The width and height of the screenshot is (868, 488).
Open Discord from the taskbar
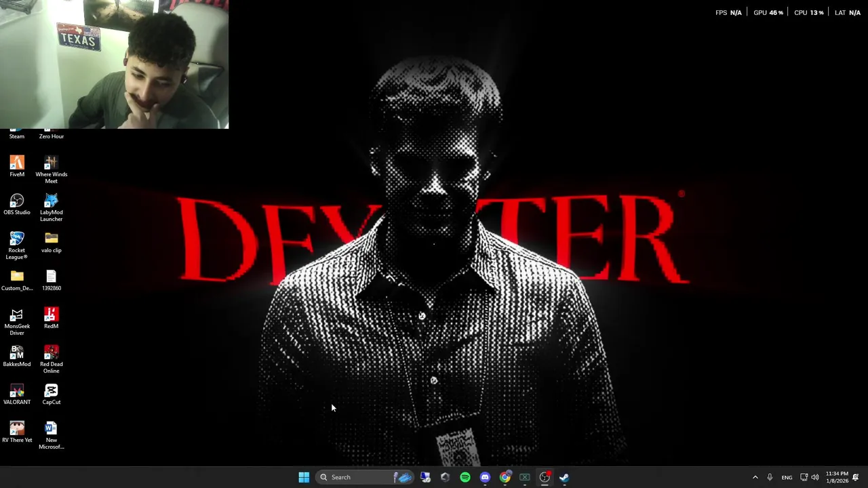point(485,477)
